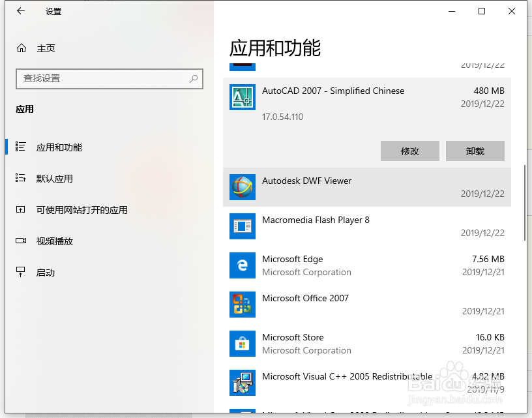The width and height of the screenshot is (532, 418).
Task: Select the Microsoft Store entry
Action: click(x=367, y=344)
